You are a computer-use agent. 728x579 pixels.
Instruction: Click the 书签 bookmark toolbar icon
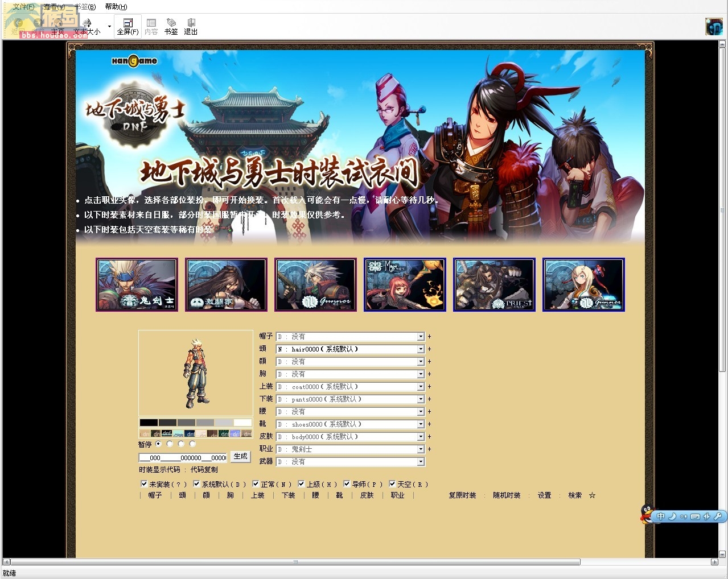(x=171, y=26)
